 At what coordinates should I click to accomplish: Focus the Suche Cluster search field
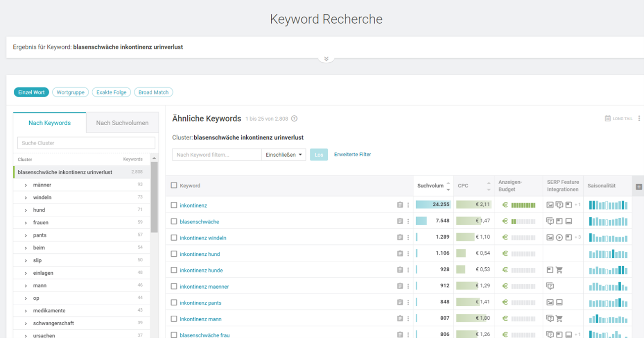(x=86, y=143)
